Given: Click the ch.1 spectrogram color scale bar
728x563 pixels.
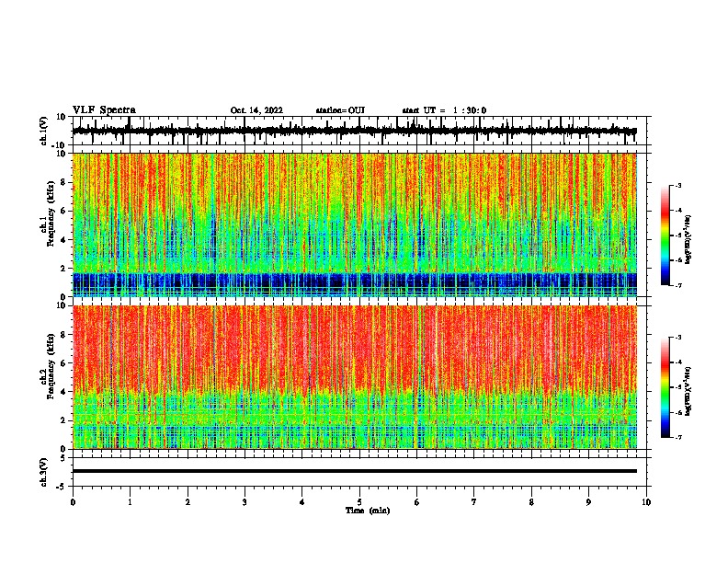Looking at the screenshot, I should tap(665, 236).
